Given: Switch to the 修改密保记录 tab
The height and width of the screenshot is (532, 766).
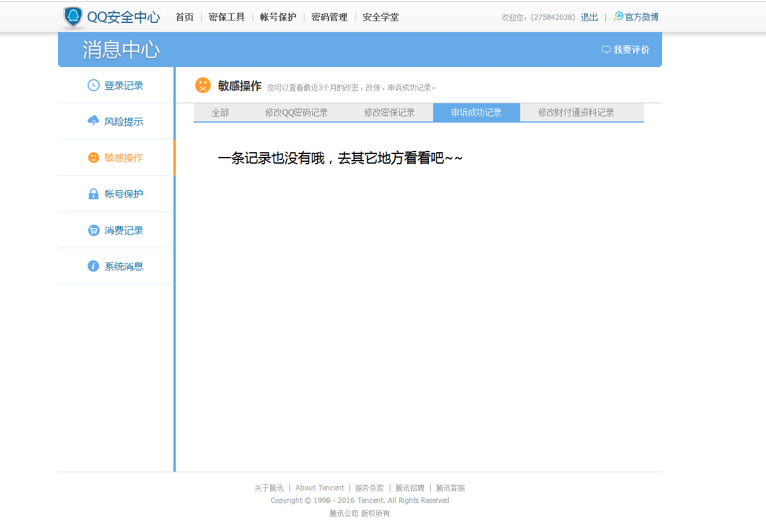Looking at the screenshot, I should (x=389, y=112).
